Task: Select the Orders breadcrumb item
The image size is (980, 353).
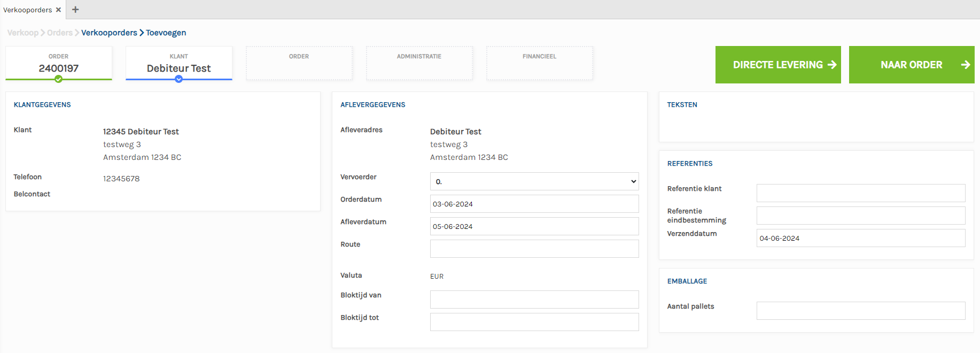Action: click(x=59, y=33)
